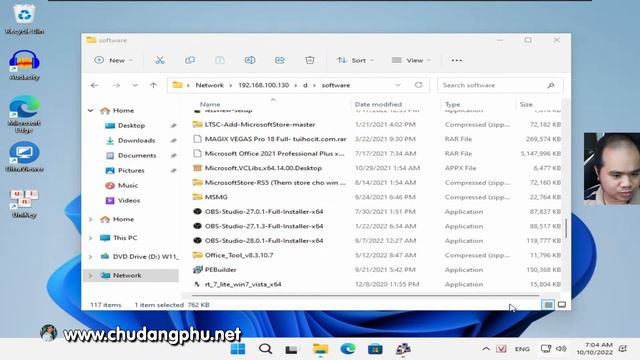The width and height of the screenshot is (640, 360).
Task: Click the ENG language indicator
Action: 522,349
